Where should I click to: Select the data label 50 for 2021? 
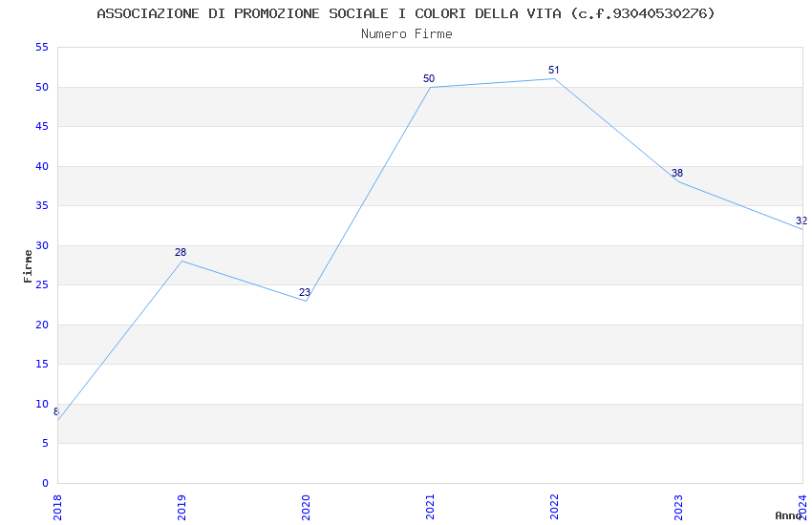[429, 78]
